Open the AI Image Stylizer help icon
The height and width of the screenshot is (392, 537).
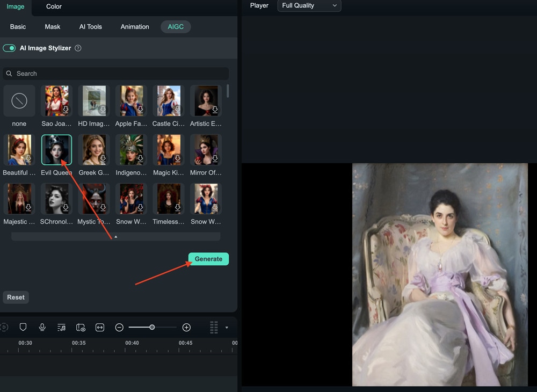78,48
